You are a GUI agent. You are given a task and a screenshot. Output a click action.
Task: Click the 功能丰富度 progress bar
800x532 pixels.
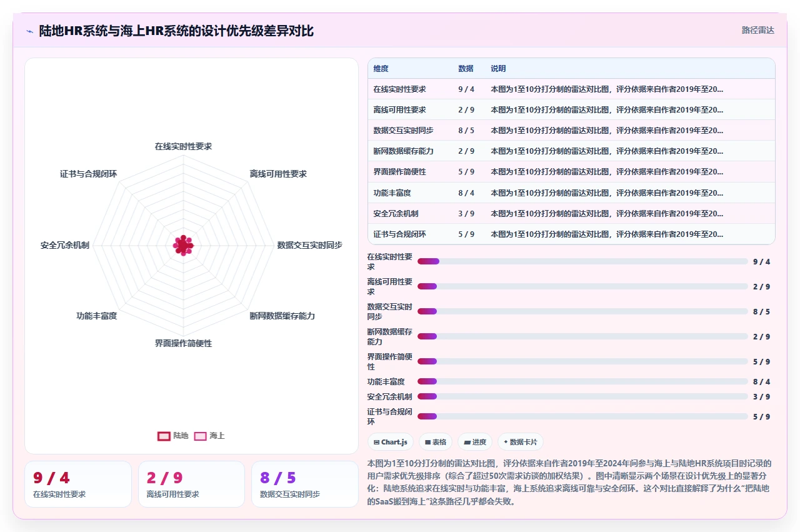coord(582,381)
